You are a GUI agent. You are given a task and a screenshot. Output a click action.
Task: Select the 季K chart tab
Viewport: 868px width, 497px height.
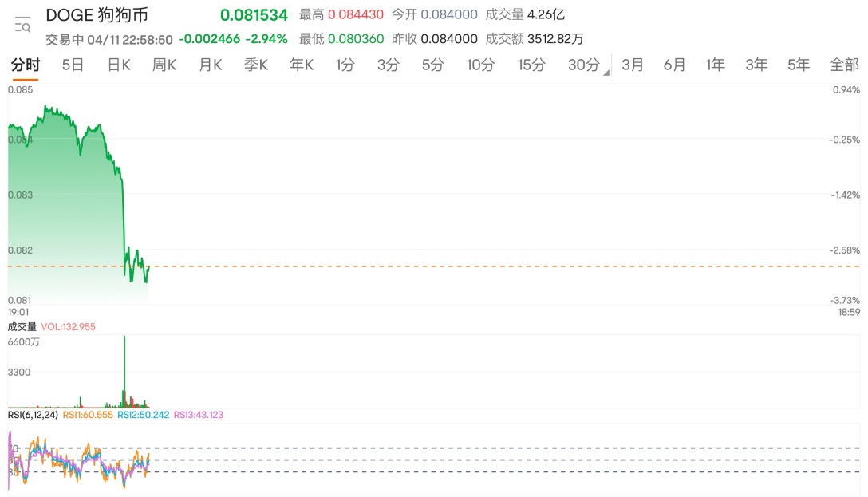click(x=256, y=65)
